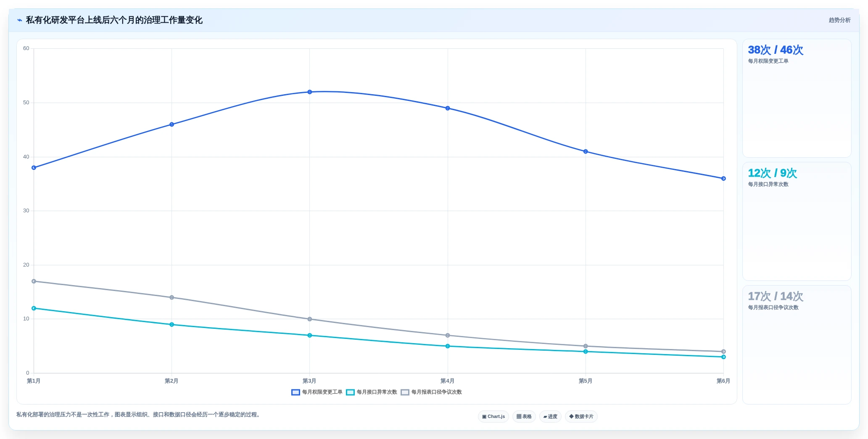The image size is (868, 439).
Task: Click the Chart.js tag
Action: pos(493,417)
